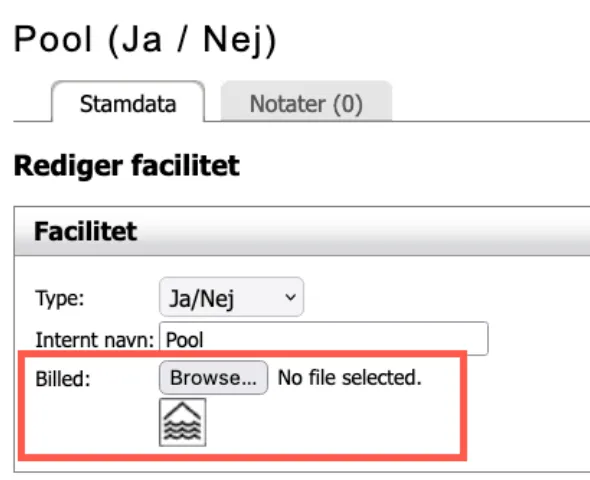
Task: Click the 'Pool (Ja / Nej)' page title
Action: pos(145,40)
